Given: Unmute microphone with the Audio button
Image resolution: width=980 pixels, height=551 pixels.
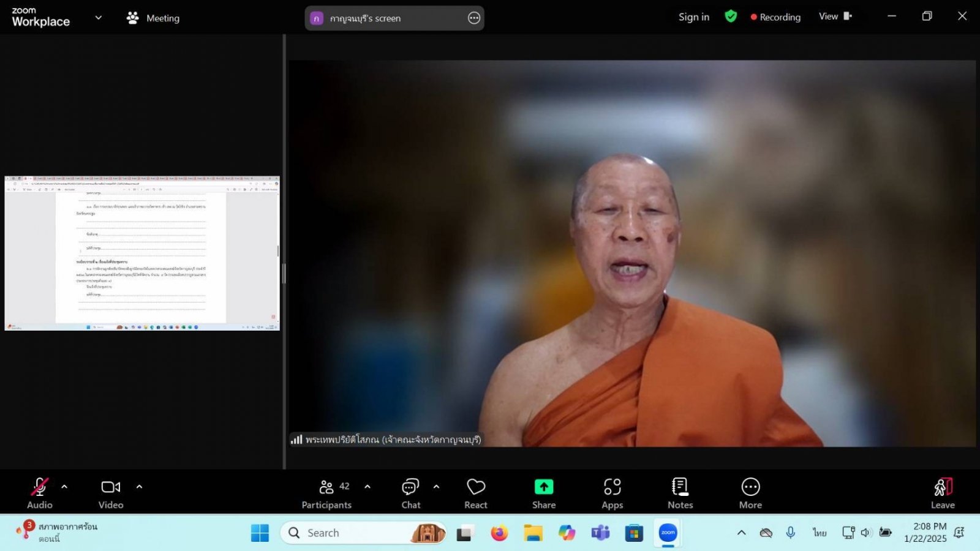Looking at the screenshot, I should (40, 493).
